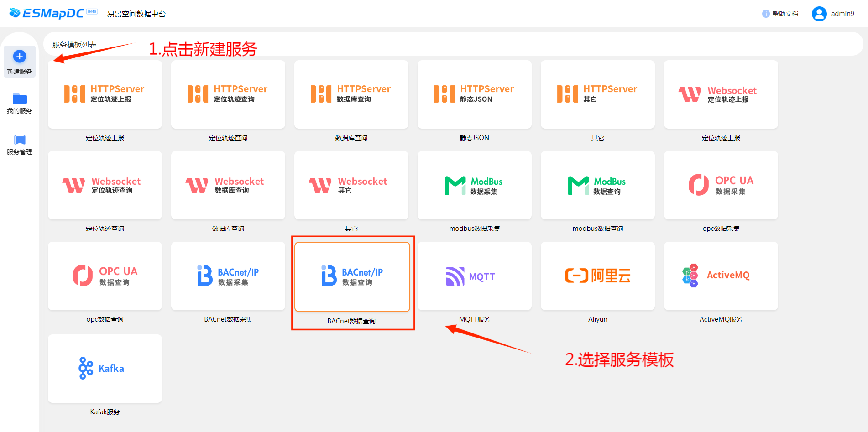Viewport: 868px width, 432px height.
Task: Click the Kafak服务 caption
Action: tap(105, 412)
